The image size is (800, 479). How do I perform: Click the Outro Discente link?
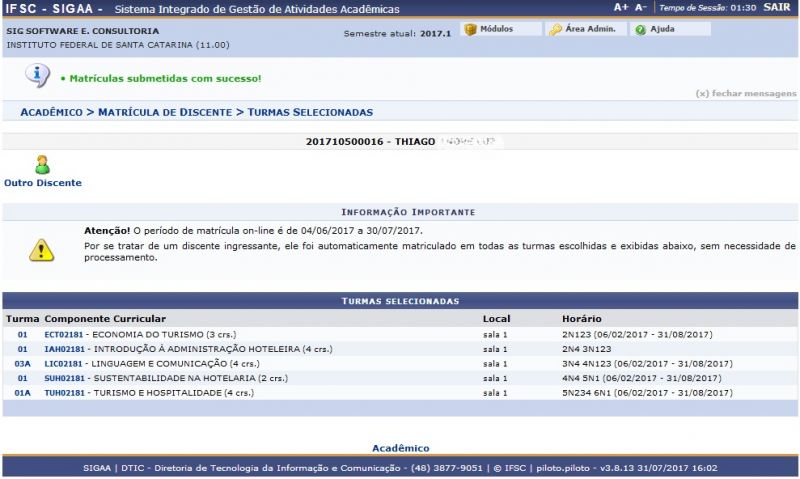(43, 183)
